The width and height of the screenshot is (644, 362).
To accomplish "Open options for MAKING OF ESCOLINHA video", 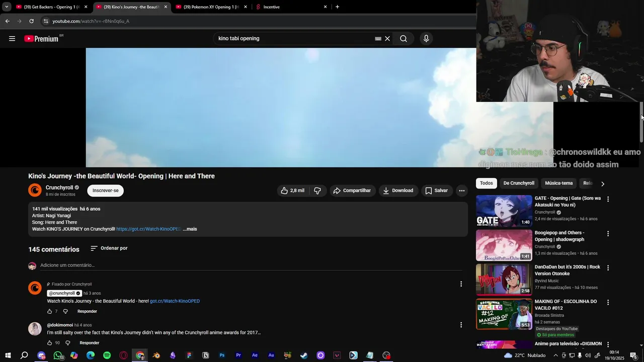I will pyautogui.click(x=608, y=303).
